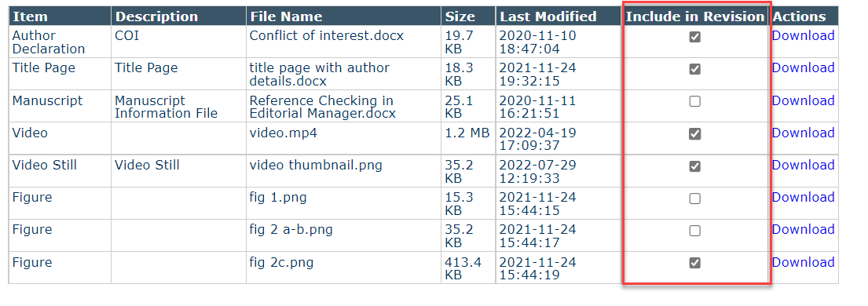Uncheck fig 2c.png Include in Revision
This screenshot has width=868, height=306.
694,263
